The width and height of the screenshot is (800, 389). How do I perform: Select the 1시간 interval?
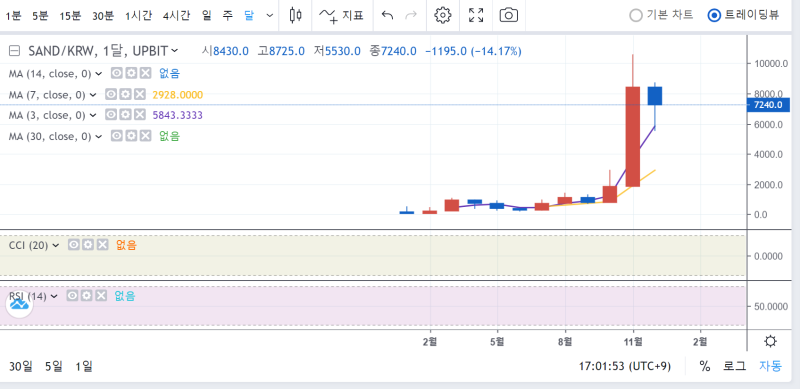point(138,16)
